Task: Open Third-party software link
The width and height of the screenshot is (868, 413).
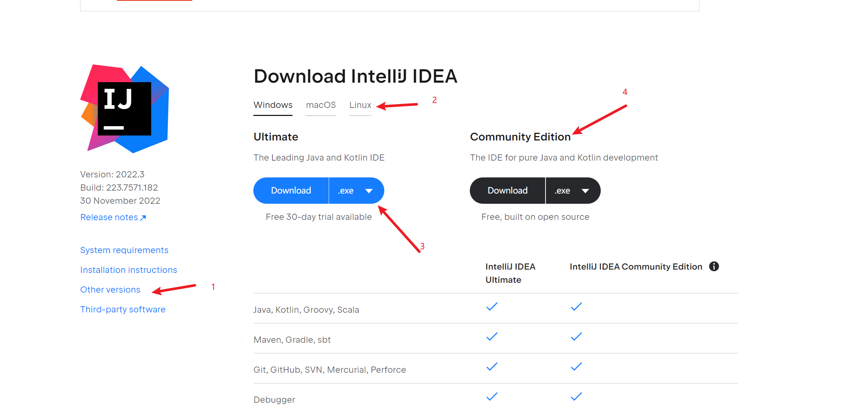Action: [x=123, y=309]
